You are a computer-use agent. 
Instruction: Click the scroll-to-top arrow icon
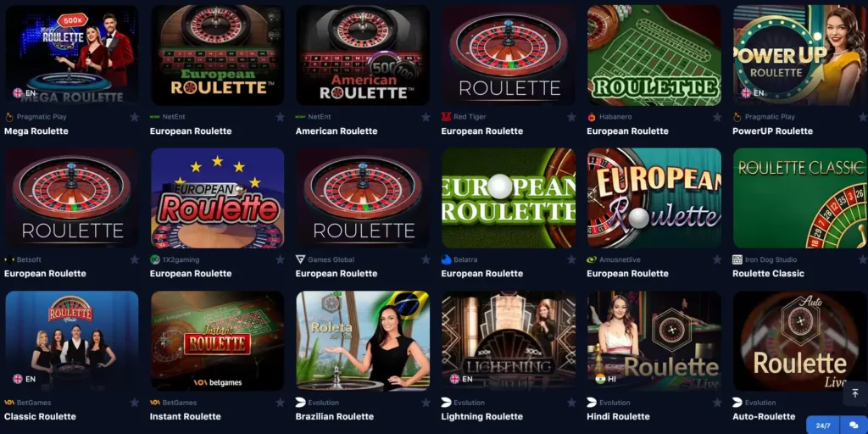tap(854, 393)
